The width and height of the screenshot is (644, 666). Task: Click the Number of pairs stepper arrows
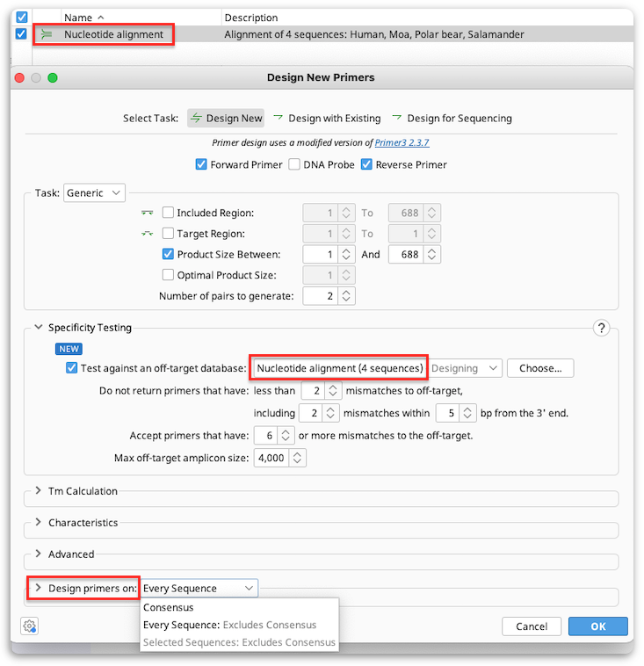(x=346, y=296)
